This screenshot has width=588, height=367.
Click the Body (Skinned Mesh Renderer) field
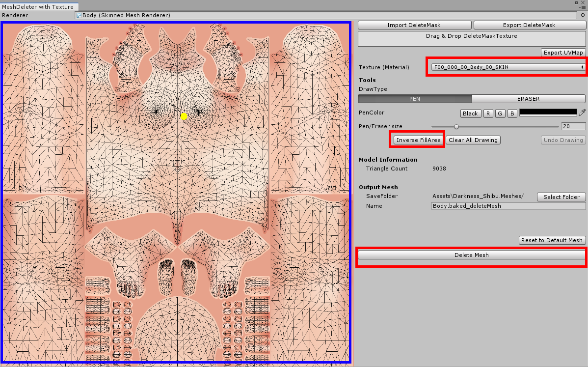coord(326,15)
